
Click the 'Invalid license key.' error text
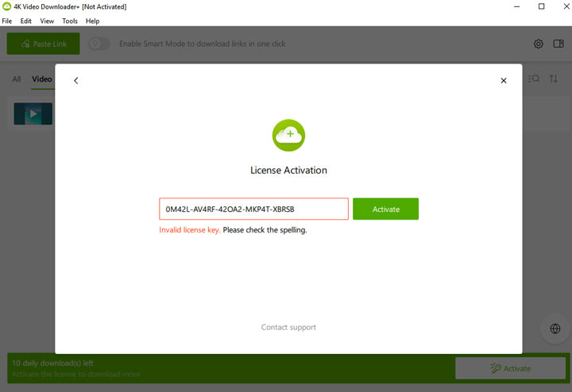(190, 230)
